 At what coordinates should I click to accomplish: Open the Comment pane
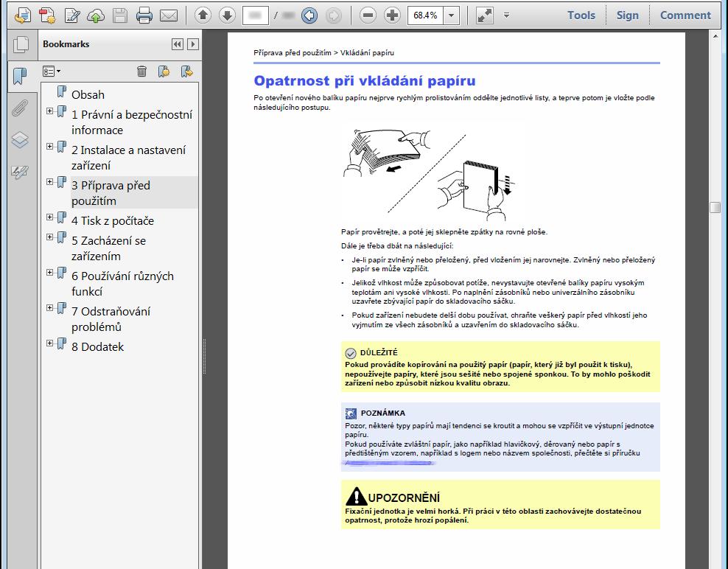click(685, 15)
